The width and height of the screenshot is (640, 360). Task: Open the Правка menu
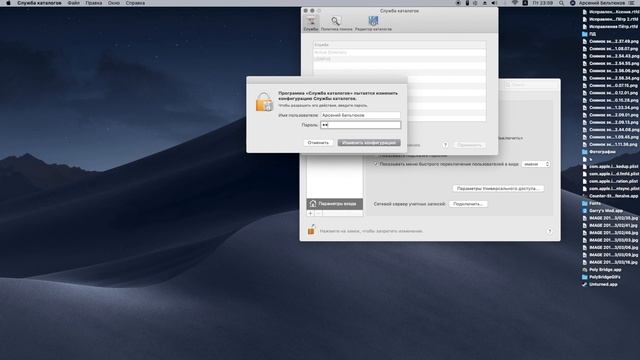pos(93,3)
